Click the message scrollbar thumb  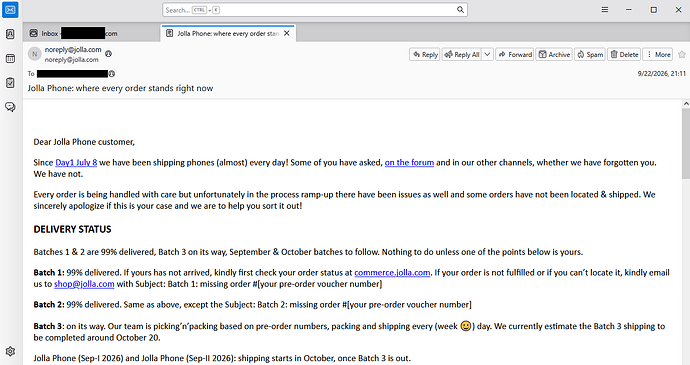(x=686, y=143)
